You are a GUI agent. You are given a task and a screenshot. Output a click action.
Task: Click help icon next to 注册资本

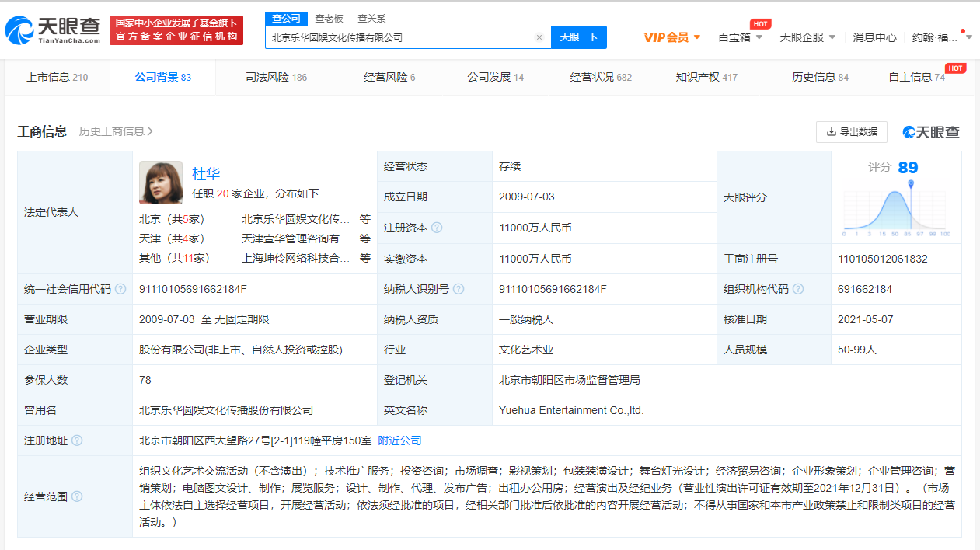(x=437, y=228)
